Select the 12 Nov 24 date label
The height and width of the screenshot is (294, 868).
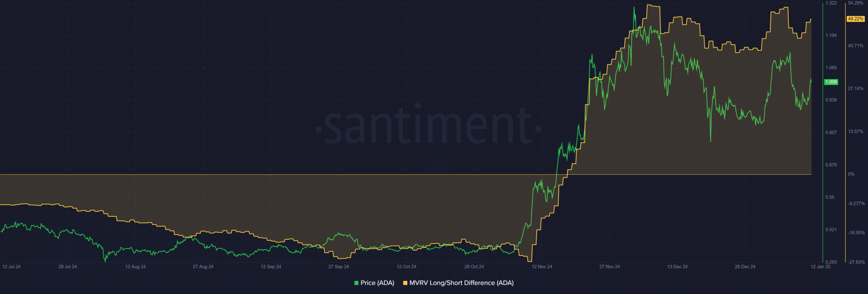[541, 267]
